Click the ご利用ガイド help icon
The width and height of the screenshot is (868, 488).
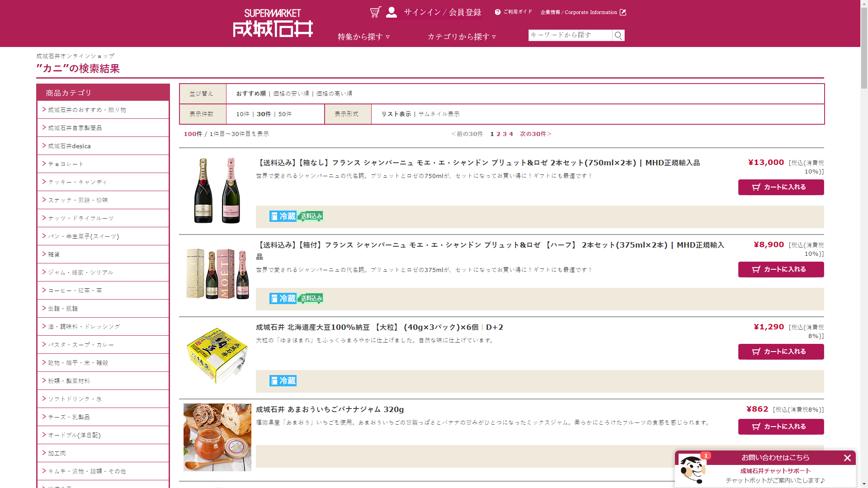coord(498,12)
